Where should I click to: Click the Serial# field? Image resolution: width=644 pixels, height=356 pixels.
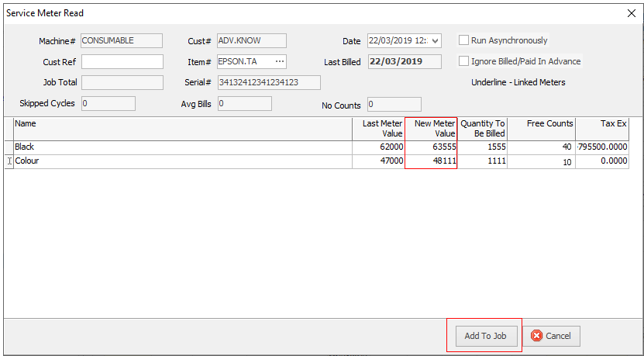pyautogui.click(x=269, y=82)
